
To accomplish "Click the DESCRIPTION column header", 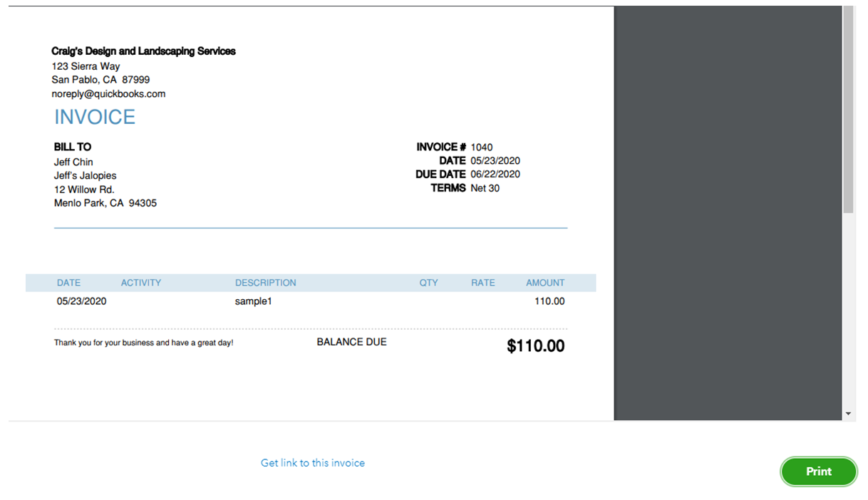I will 265,283.
